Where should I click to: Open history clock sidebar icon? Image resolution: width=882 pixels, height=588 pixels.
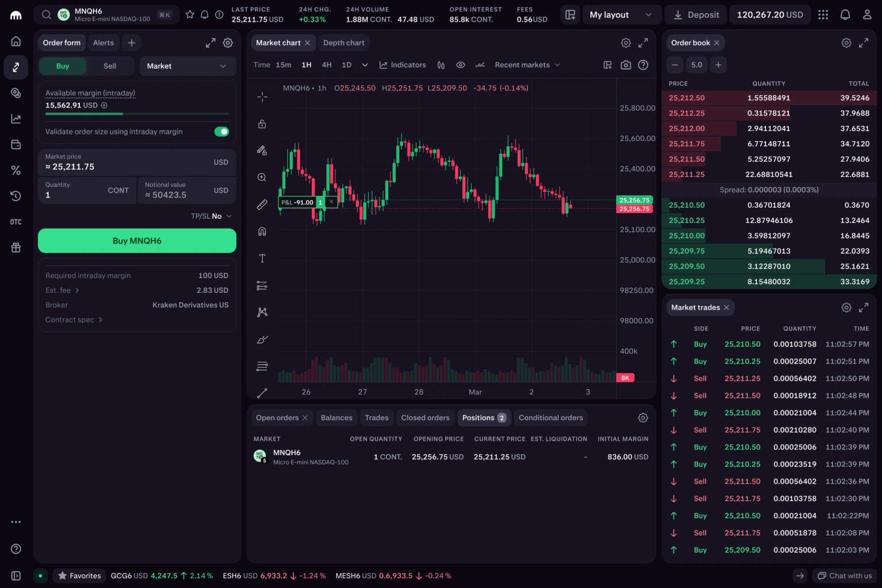[16, 196]
